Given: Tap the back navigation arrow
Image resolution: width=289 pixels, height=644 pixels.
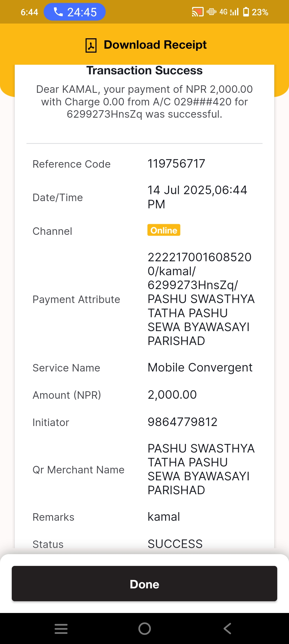Looking at the screenshot, I should coord(227,628).
